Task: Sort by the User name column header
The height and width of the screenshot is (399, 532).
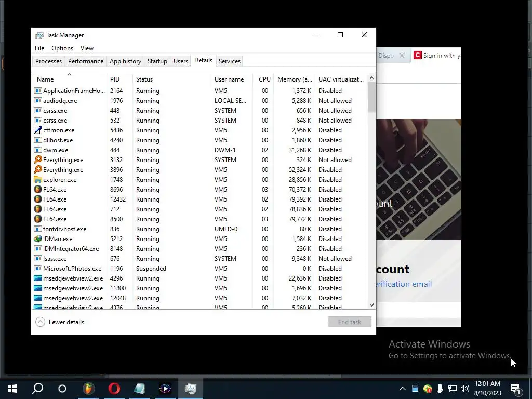Action: click(x=232, y=79)
